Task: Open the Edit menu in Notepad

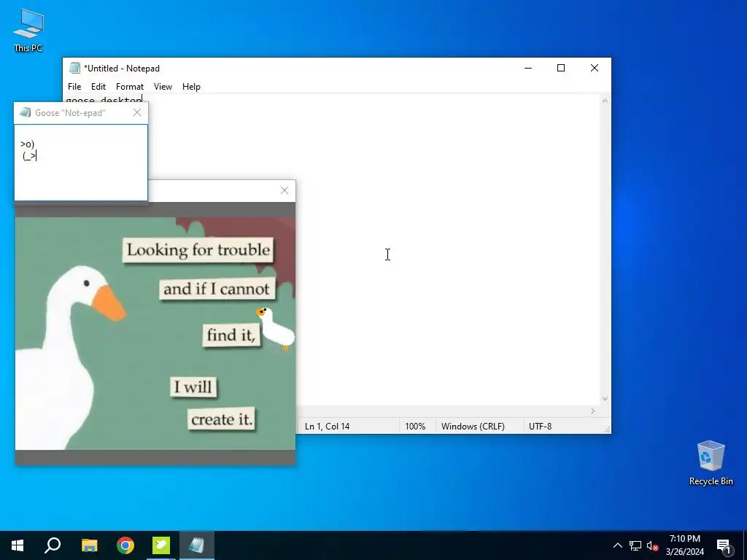Action: coord(98,87)
